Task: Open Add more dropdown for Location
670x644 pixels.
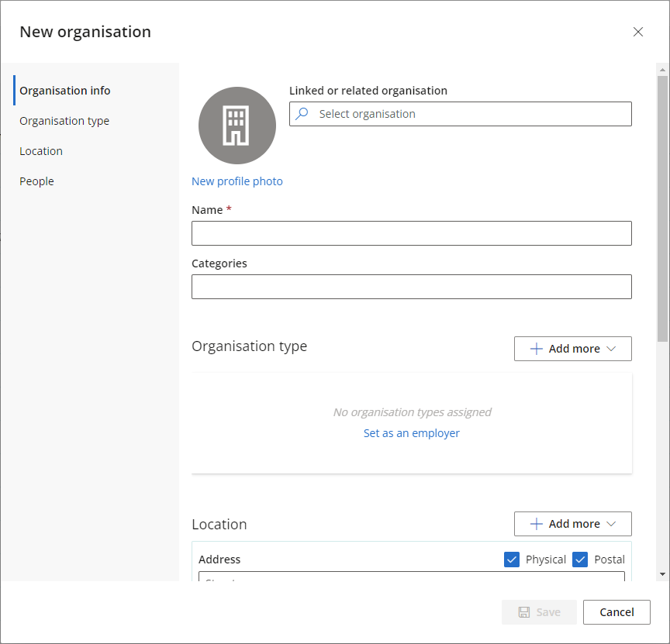Action: (572, 524)
